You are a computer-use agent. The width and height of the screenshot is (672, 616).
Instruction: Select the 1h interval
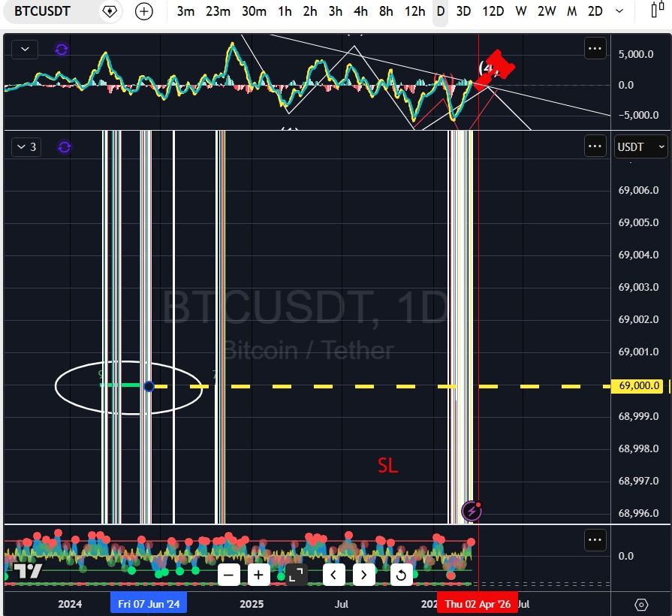tap(285, 11)
